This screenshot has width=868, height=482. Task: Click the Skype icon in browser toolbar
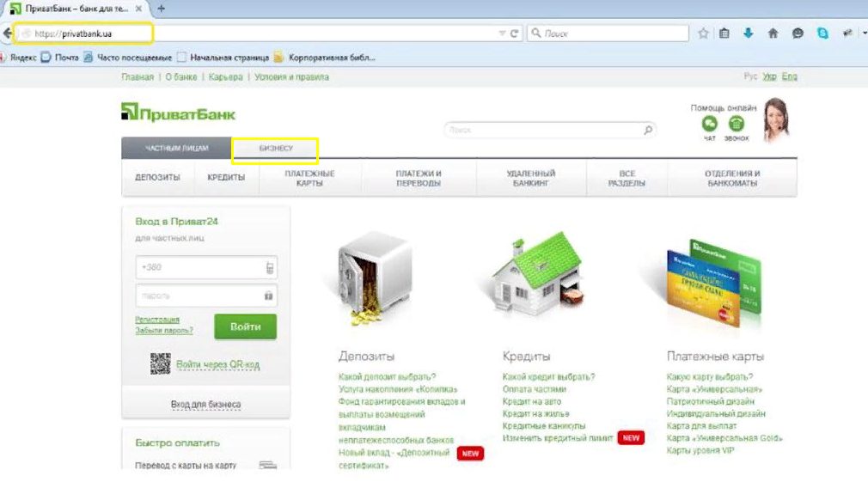[822, 34]
